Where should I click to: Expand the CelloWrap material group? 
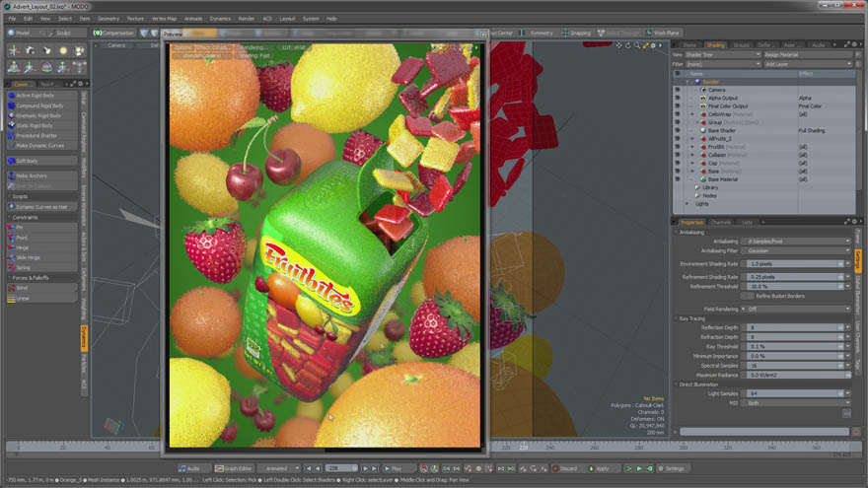pos(692,114)
